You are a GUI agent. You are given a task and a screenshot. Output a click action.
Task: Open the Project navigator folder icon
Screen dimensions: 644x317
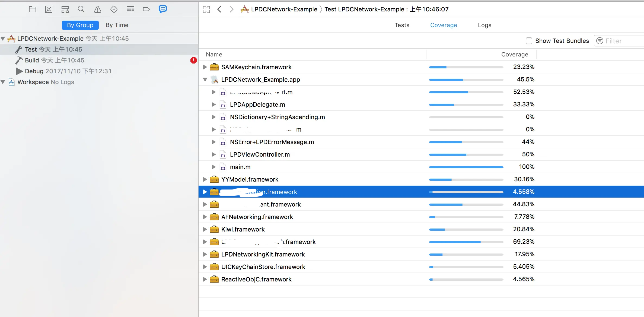(33, 9)
